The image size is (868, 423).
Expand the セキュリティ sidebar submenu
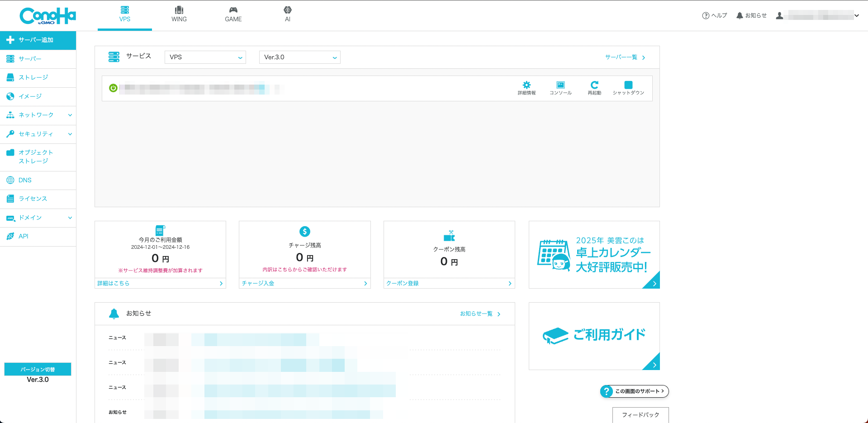38,134
